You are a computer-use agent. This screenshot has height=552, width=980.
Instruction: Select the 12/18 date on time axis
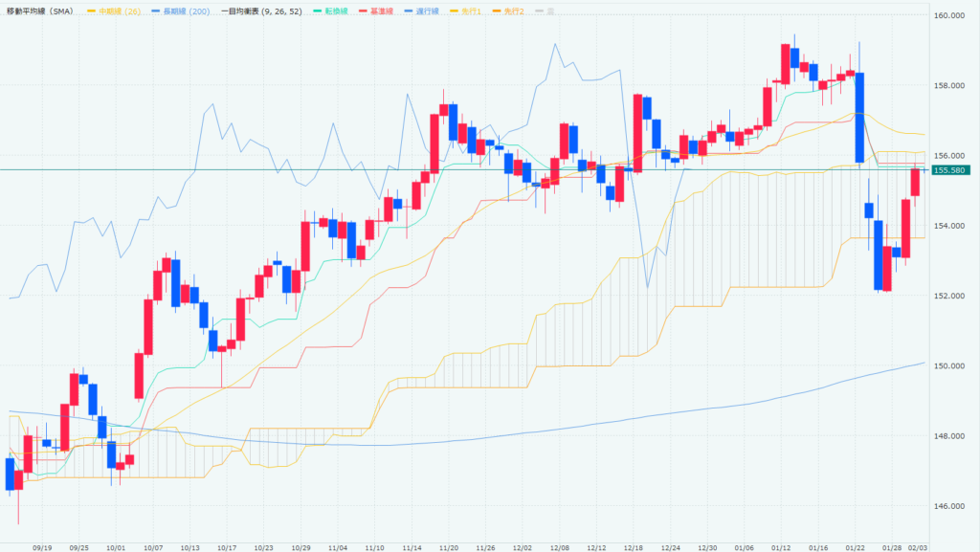tap(633, 547)
